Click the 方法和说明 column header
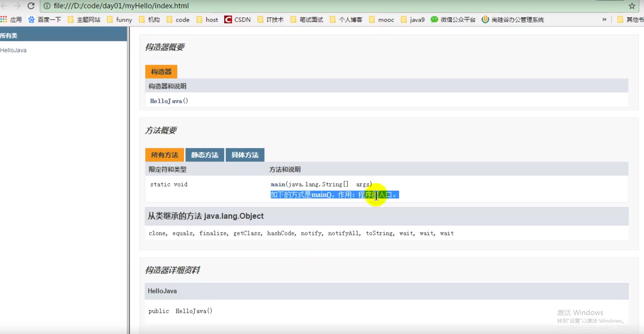Screen dimensions: 644x334 tap(285, 169)
